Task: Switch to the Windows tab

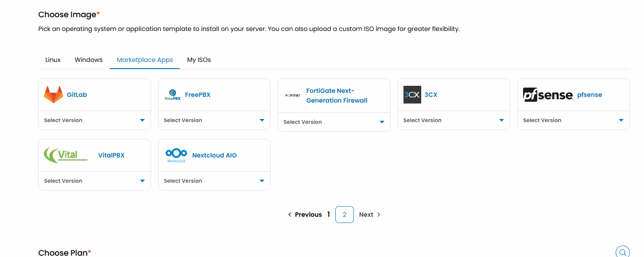Action: pyautogui.click(x=89, y=60)
